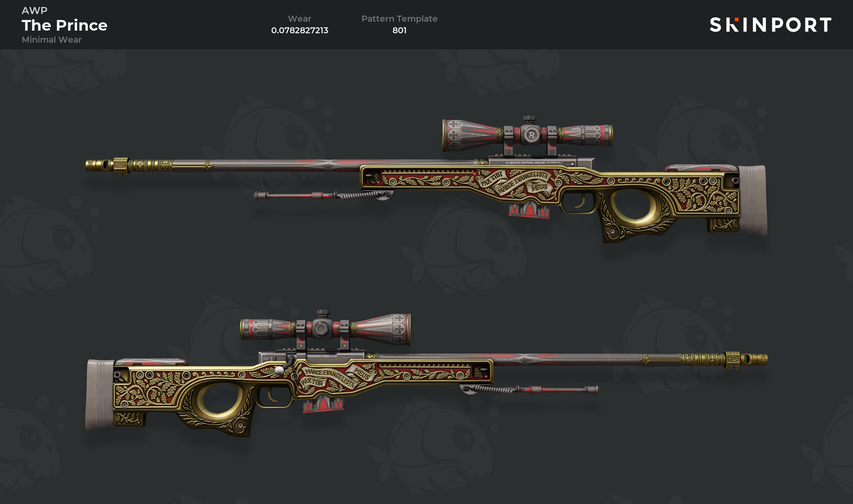The image size is (853, 504).
Task: Click the Skinport logo
Action: click(x=770, y=25)
